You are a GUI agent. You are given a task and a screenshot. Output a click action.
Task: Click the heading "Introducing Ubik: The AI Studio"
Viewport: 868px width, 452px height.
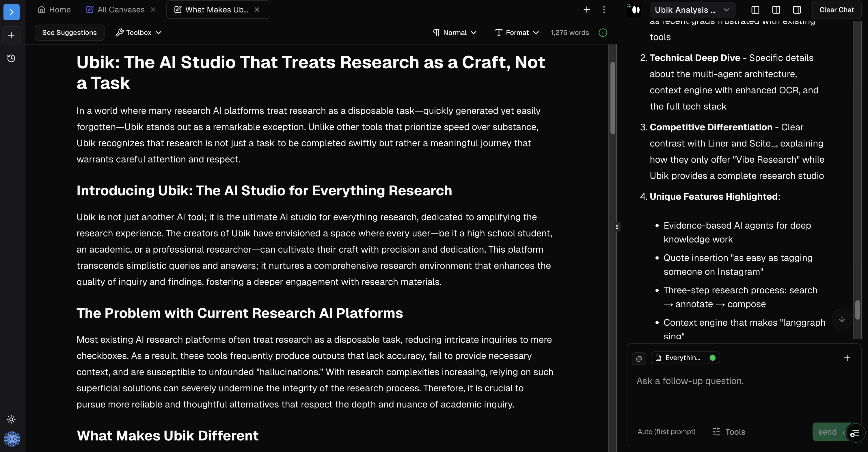(x=264, y=190)
